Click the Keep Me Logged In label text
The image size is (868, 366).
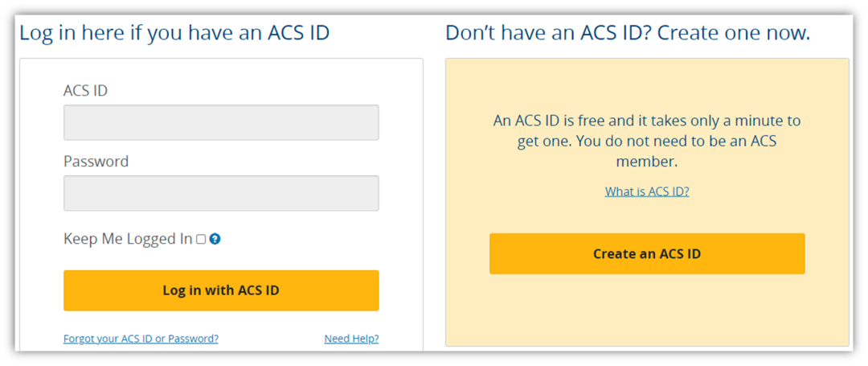(x=128, y=239)
